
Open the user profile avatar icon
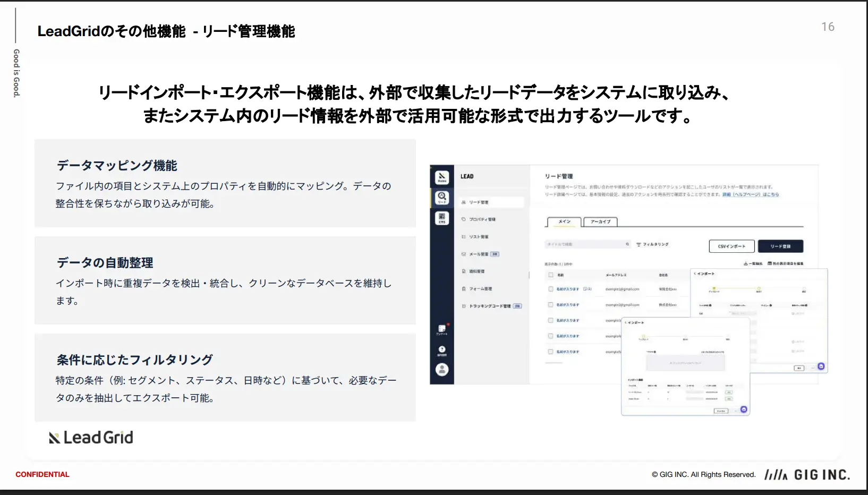coord(441,370)
